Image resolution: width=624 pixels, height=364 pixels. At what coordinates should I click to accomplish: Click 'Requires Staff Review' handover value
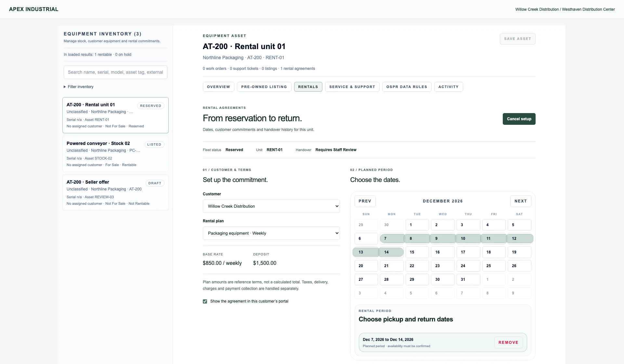tap(336, 150)
